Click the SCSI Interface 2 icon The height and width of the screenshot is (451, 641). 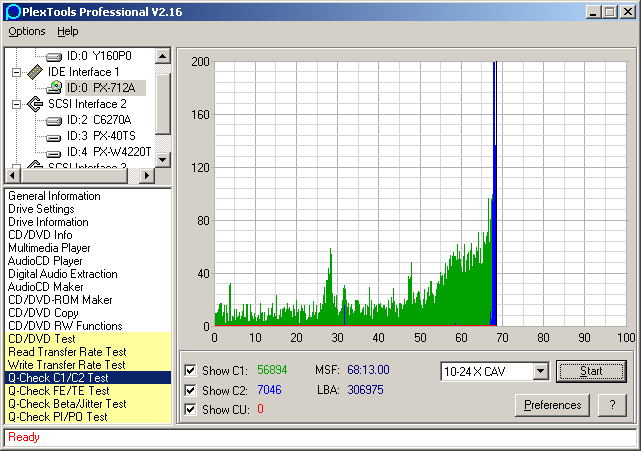coord(35,104)
